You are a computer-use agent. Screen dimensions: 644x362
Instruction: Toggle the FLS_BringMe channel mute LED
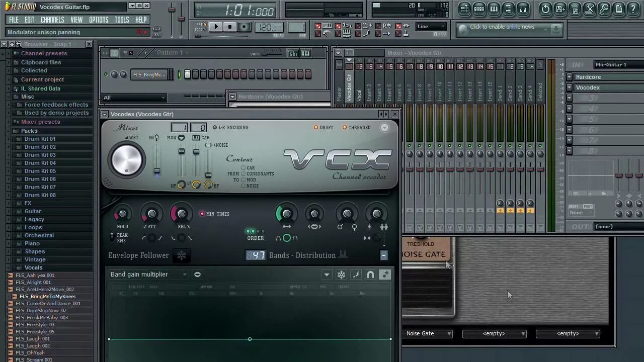click(x=106, y=74)
